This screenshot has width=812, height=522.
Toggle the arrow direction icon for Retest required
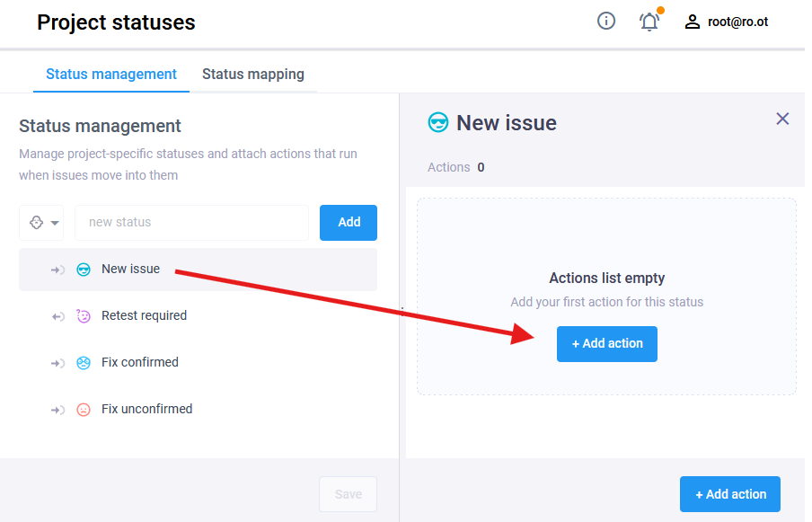click(x=57, y=316)
